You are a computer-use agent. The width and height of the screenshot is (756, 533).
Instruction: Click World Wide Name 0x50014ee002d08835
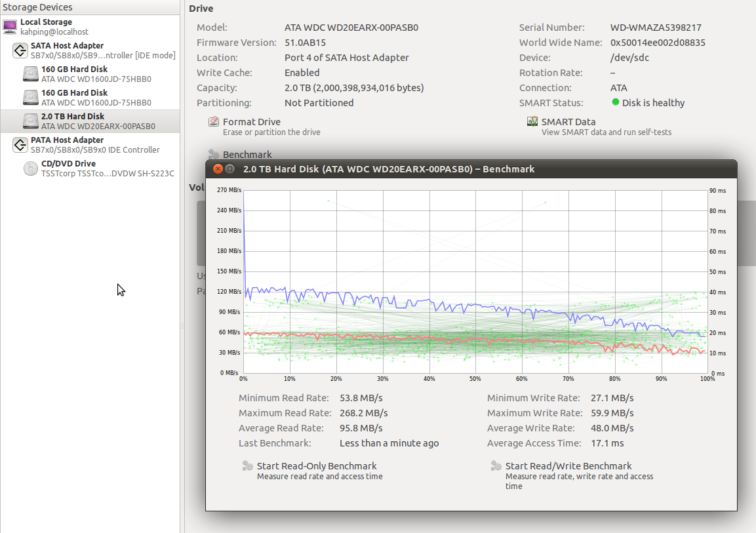(658, 43)
